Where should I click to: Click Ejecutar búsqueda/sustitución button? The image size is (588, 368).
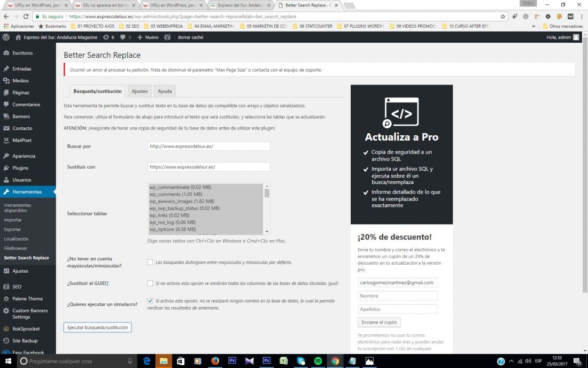click(x=97, y=327)
